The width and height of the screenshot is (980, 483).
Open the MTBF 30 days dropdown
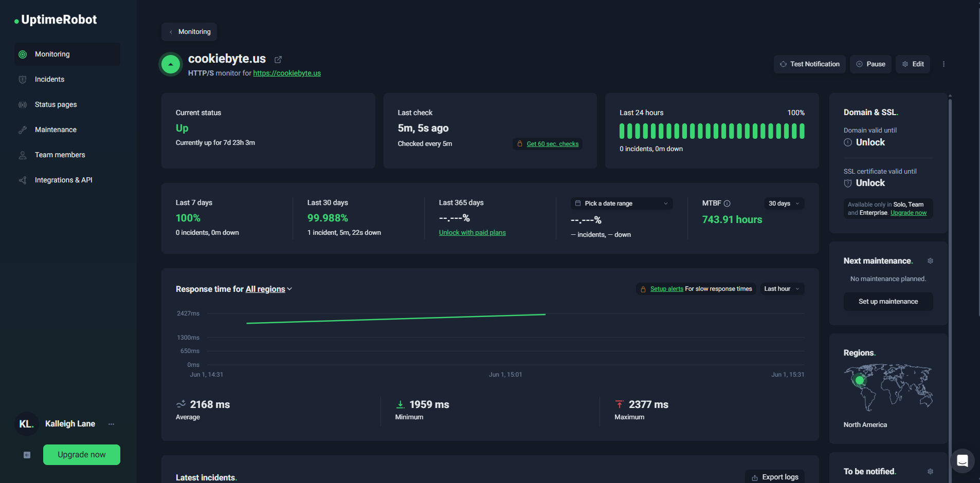tap(784, 203)
